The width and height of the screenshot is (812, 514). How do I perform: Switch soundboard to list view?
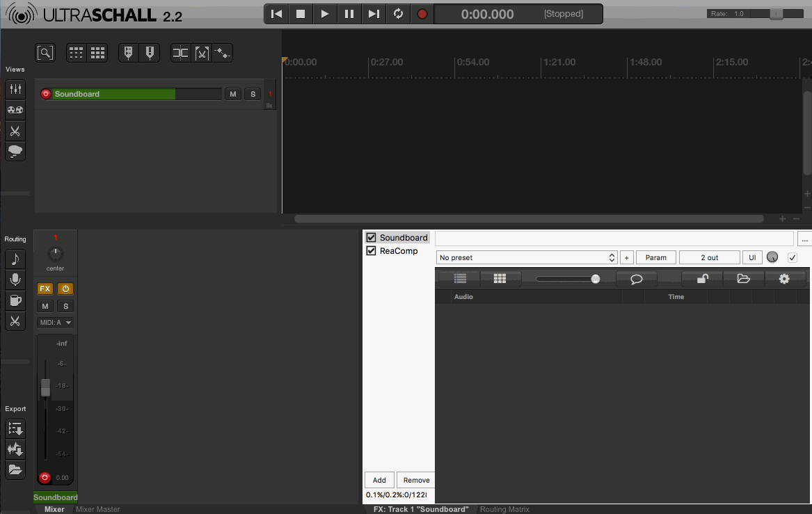[460, 278]
